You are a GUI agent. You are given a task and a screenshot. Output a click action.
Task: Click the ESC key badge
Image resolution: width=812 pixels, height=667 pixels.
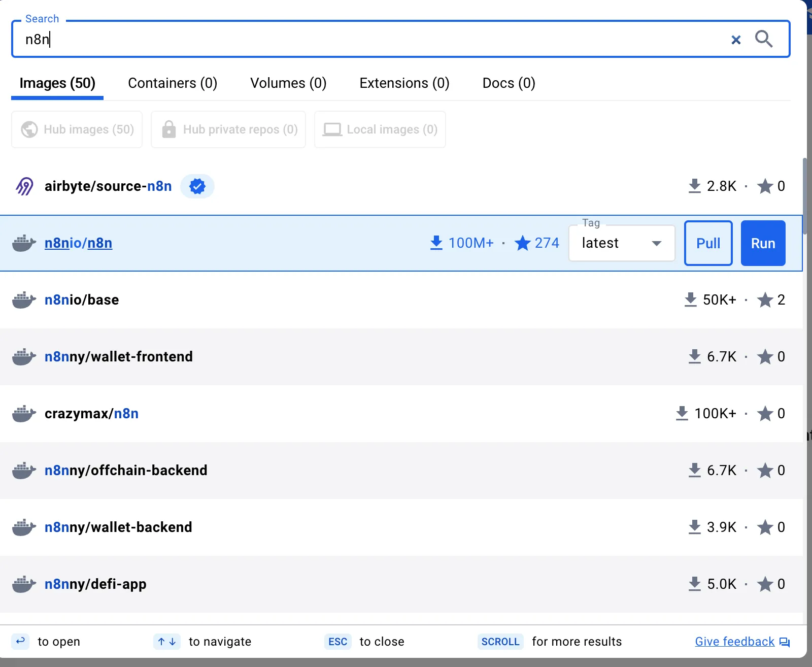coord(338,642)
